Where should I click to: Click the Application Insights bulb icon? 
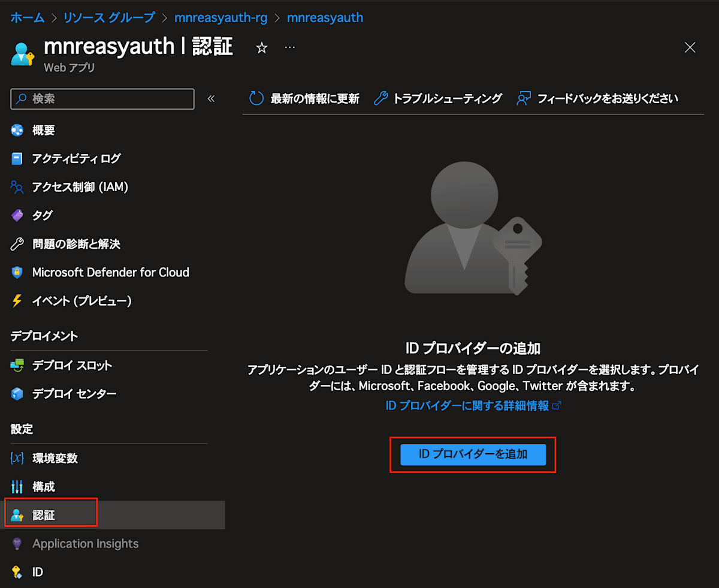pos(17,544)
